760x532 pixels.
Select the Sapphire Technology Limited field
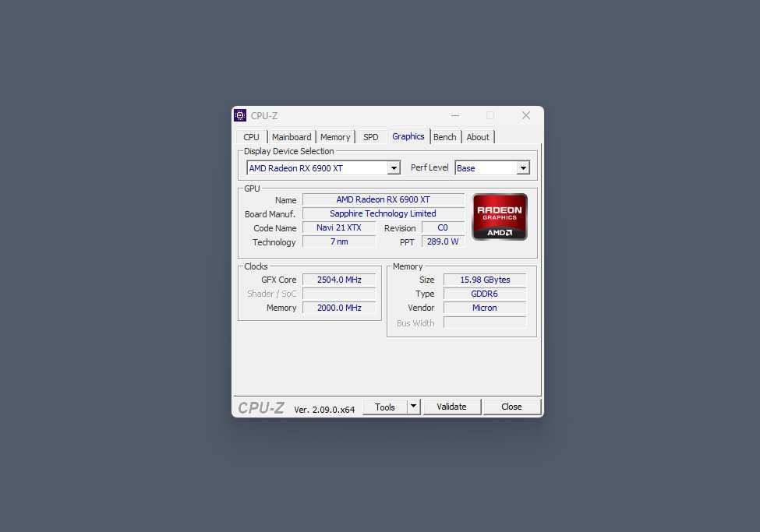[384, 213]
